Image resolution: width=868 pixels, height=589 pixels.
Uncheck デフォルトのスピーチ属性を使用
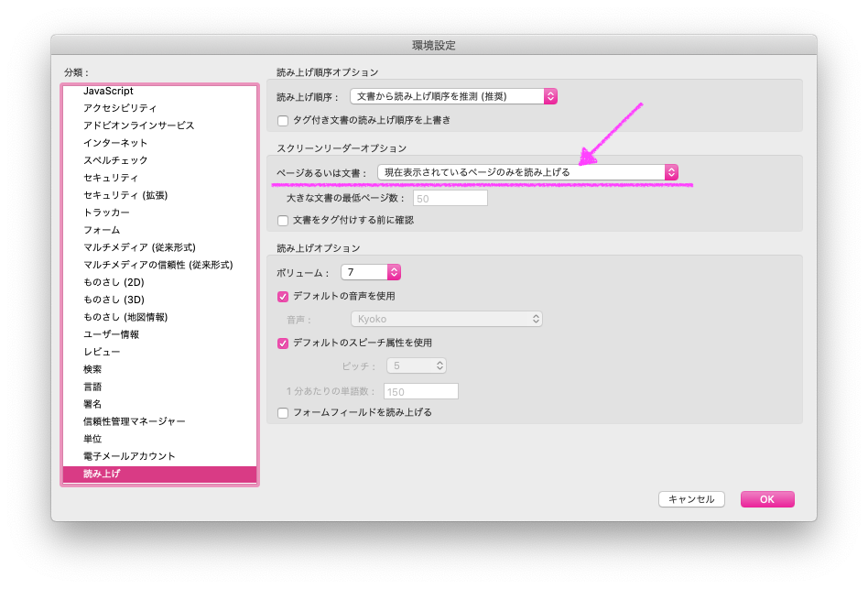point(283,344)
